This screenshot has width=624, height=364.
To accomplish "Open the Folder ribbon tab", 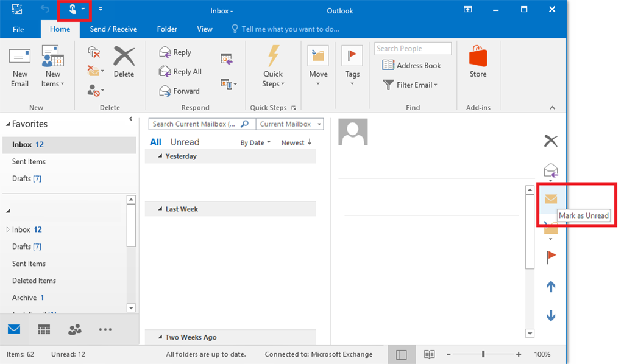I will point(167,29).
